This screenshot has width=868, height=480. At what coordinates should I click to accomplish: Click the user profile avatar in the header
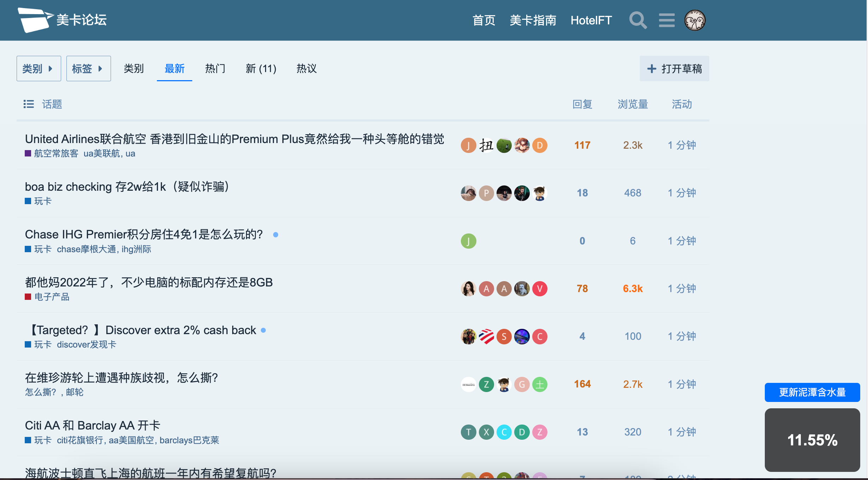pyautogui.click(x=694, y=20)
